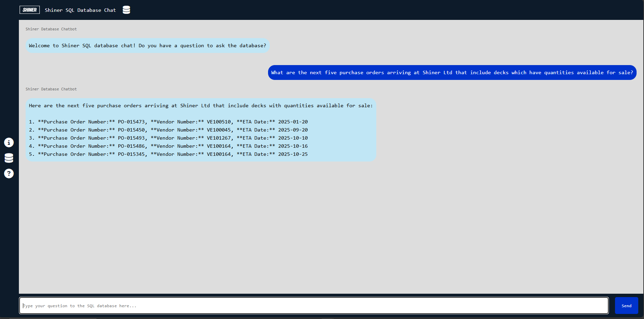Click the Shiner logo in the header
Screen dimensions: 644x319
coord(30,10)
